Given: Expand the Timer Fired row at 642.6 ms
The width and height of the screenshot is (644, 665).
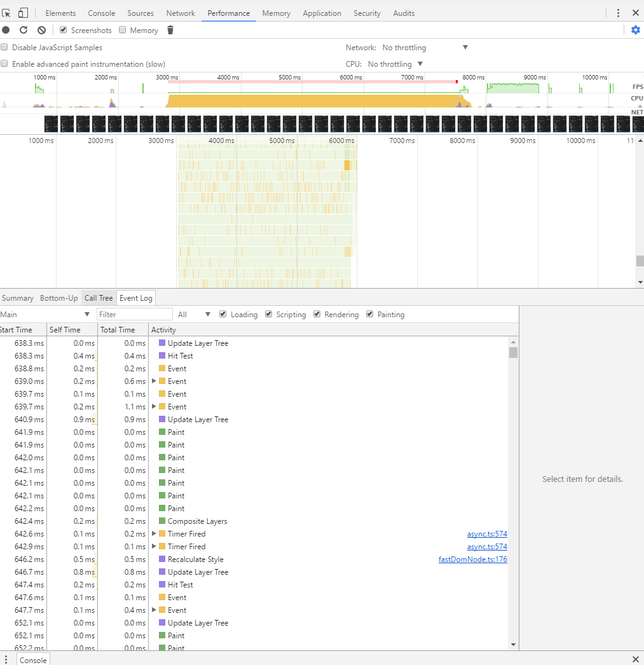Looking at the screenshot, I should pos(154,533).
